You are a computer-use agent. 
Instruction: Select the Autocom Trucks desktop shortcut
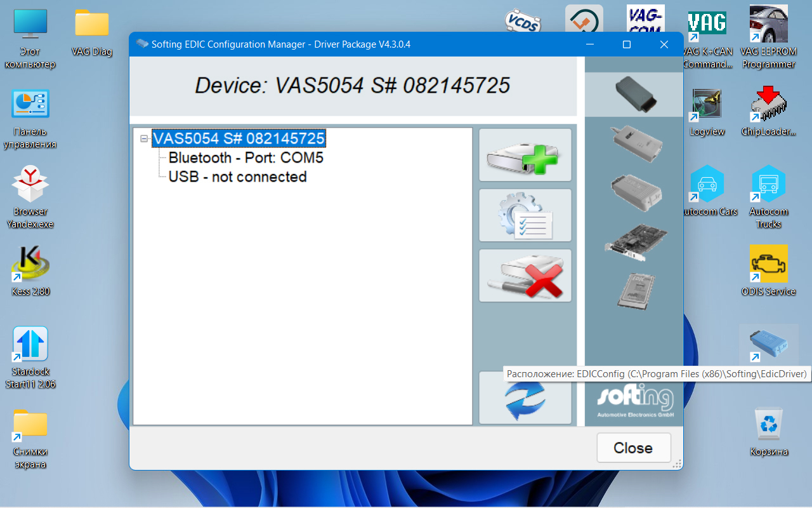[x=768, y=198]
